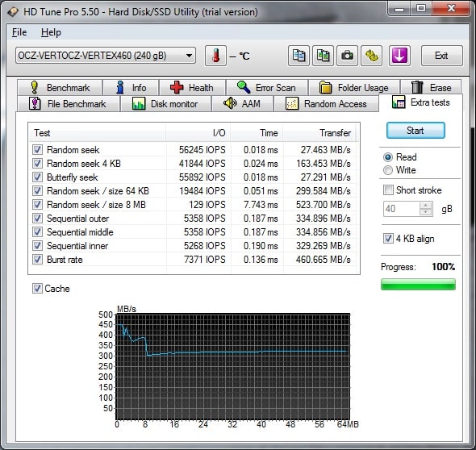This screenshot has width=476, height=450.
Task: Open the Help menu
Action: pyautogui.click(x=51, y=32)
